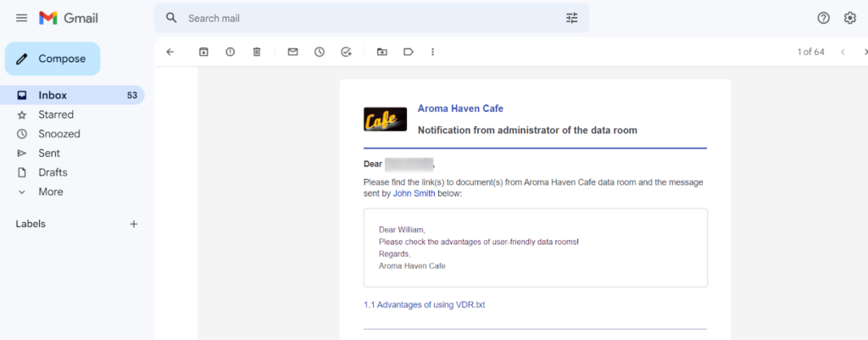Click the Archive icon in toolbar
The width and height of the screenshot is (868, 340).
pos(203,52)
